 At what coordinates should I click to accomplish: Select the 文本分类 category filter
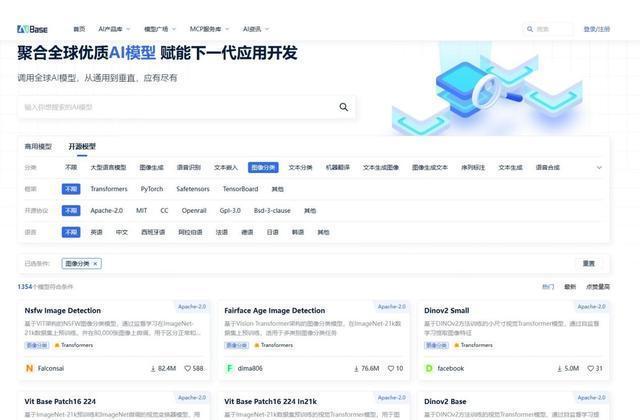coord(300,167)
